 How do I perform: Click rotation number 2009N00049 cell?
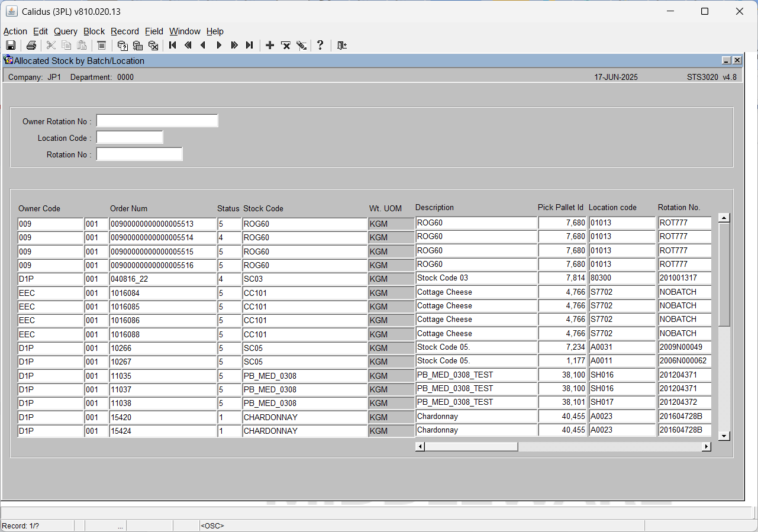click(x=685, y=347)
